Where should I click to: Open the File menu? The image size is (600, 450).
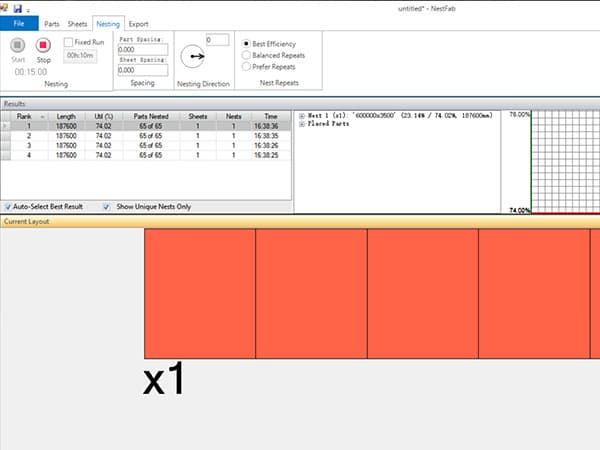(x=19, y=23)
